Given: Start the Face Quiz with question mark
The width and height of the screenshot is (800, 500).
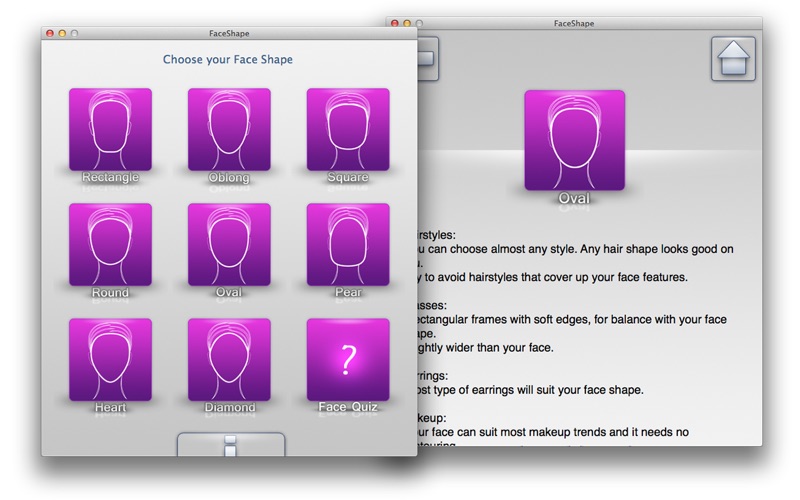Looking at the screenshot, I should coord(348,360).
